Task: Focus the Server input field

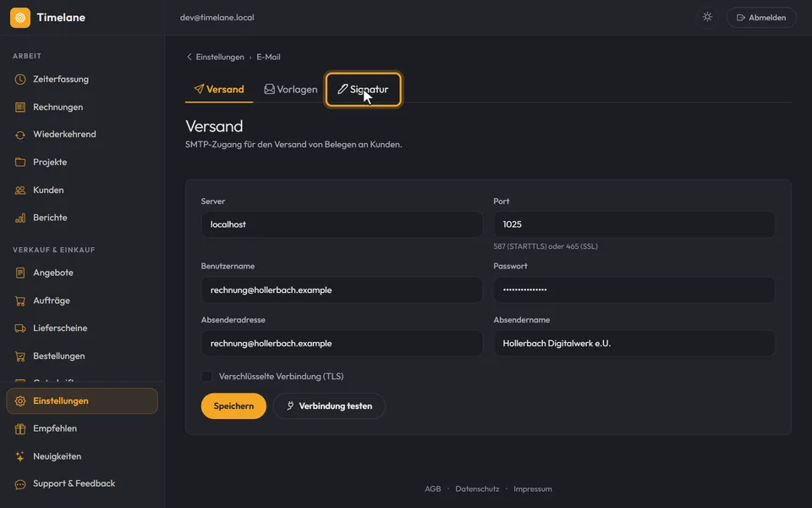Action: click(x=342, y=224)
